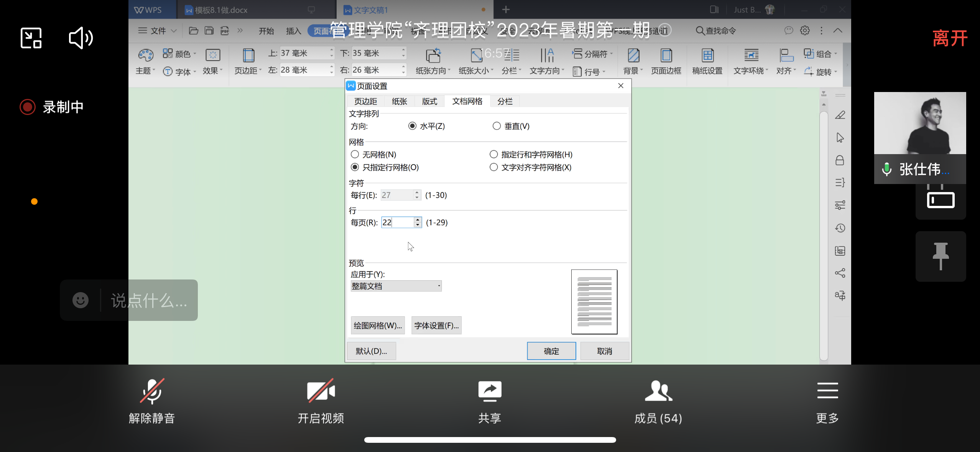
Task: Expand the 应用于 整篇文档 dropdown
Action: (396, 286)
